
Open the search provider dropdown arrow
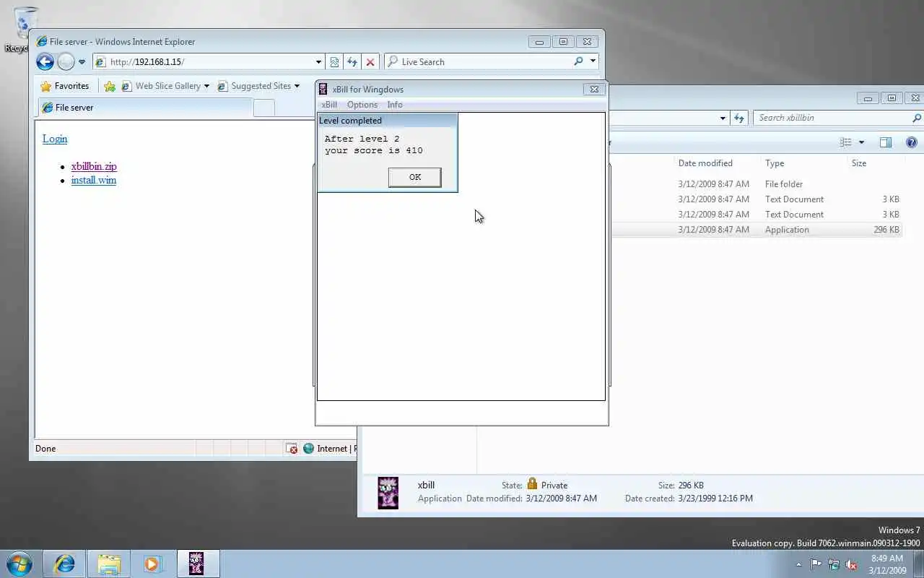(x=593, y=61)
